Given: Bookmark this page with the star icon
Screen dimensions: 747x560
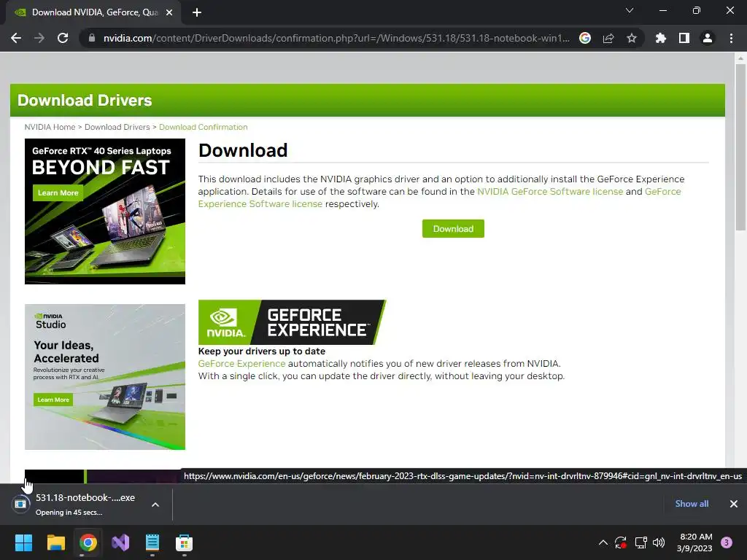Looking at the screenshot, I should [632, 38].
